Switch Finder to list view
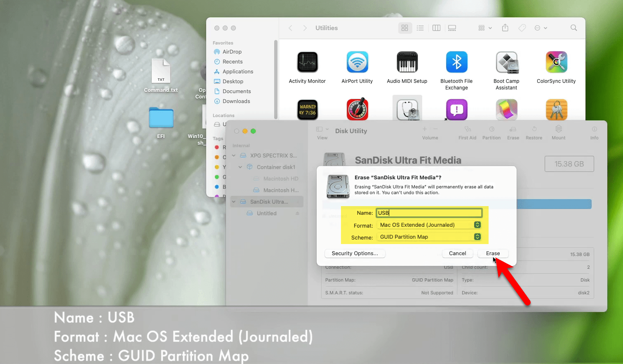Image resolution: width=623 pixels, height=364 pixels. [420, 28]
